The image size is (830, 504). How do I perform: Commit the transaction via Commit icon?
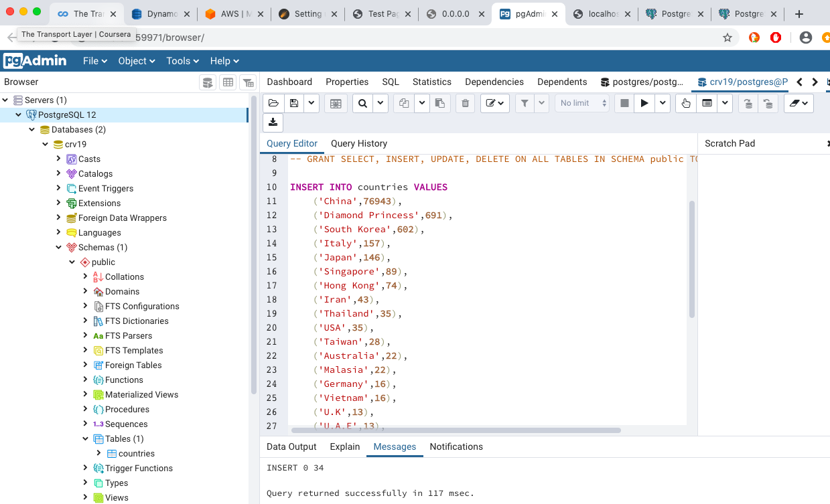coord(748,103)
